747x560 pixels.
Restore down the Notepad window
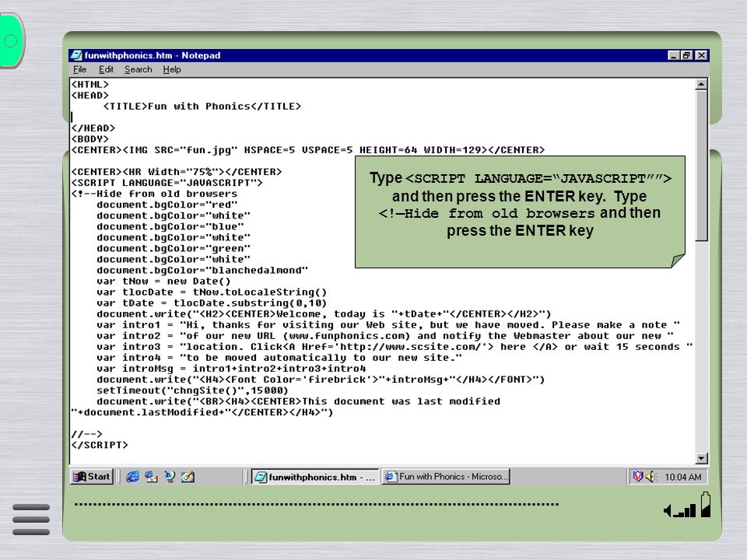pos(686,55)
